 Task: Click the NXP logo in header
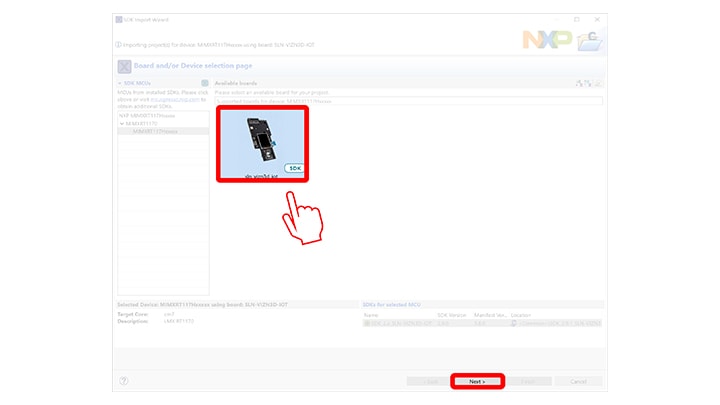click(x=549, y=40)
